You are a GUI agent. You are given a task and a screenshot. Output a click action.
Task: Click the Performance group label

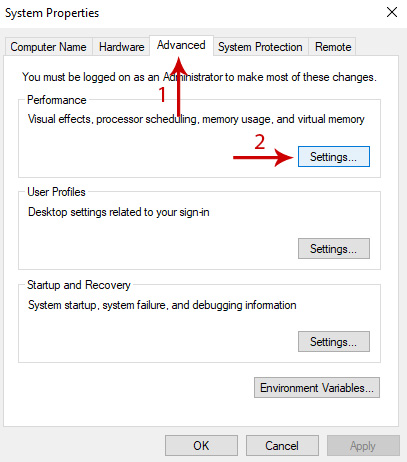pyautogui.click(x=57, y=100)
